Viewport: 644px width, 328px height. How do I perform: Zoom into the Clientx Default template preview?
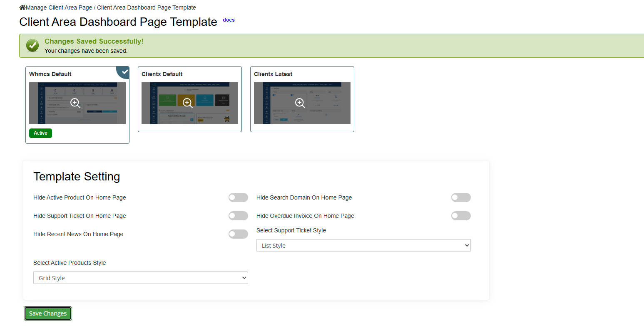pyautogui.click(x=188, y=103)
